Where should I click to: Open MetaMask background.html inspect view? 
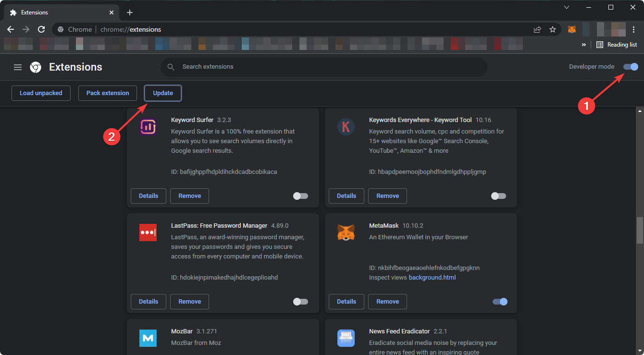[x=432, y=278]
